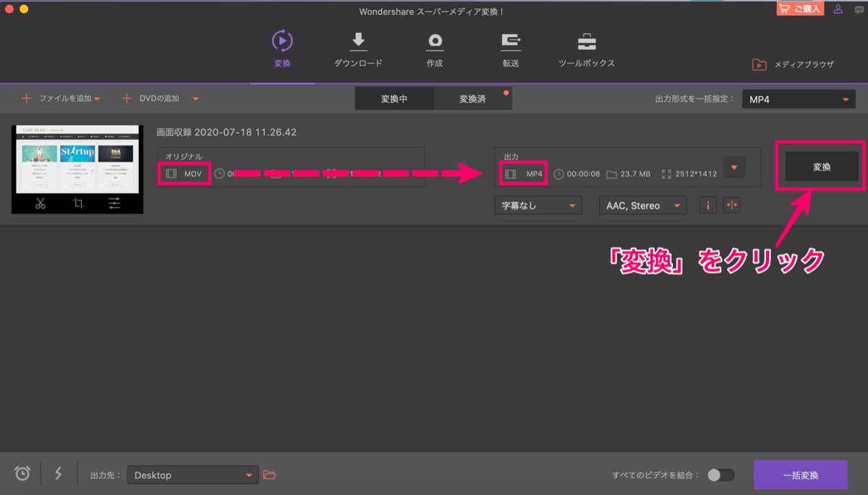
Task: Open the 出力形式を一括指定 MP4 dropdown
Action: point(799,99)
